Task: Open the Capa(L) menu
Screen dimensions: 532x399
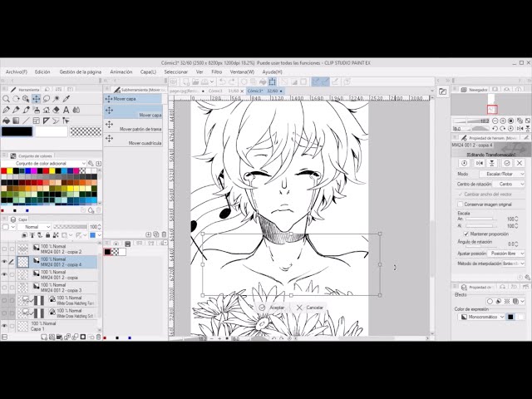Action: (148, 72)
